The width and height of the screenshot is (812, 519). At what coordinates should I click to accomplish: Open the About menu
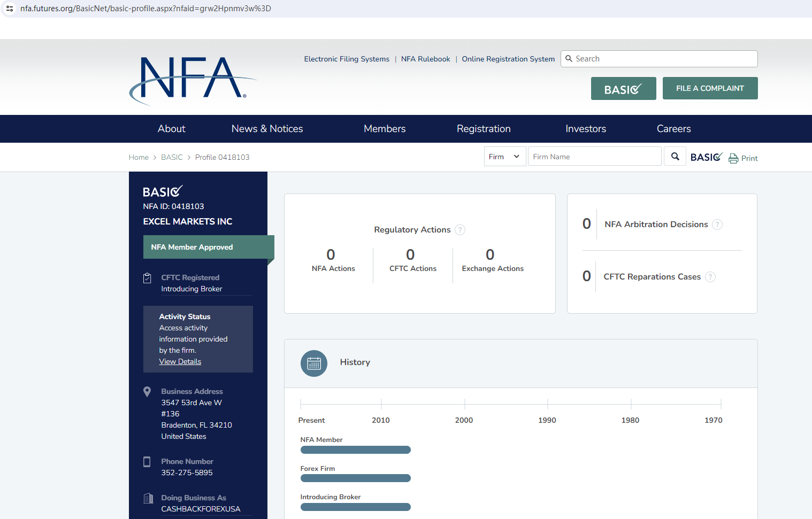(171, 129)
